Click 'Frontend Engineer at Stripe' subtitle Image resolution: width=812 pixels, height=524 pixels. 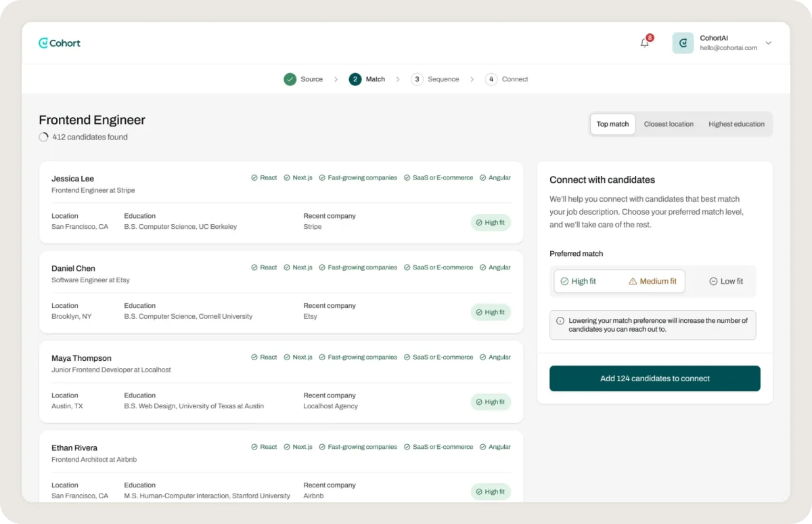click(93, 190)
